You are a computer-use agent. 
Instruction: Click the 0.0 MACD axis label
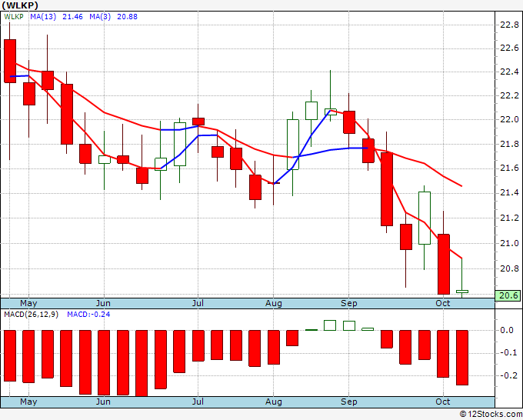point(507,330)
